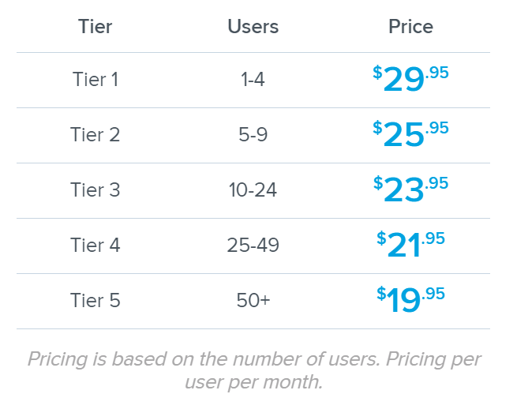Select the Tier 3 row label
The width and height of the screenshot is (532, 409).
pos(95,189)
